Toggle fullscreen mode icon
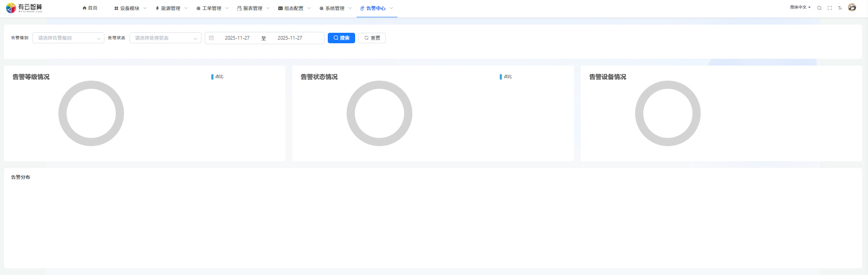The image size is (868, 275). pyautogui.click(x=830, y=8)
